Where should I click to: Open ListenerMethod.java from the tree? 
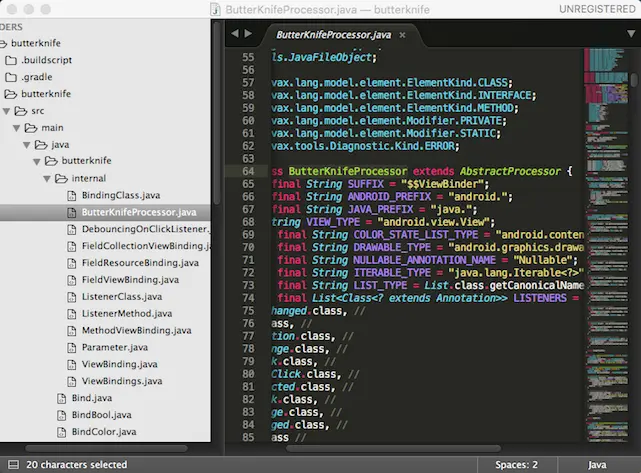[x=127, y=314]
